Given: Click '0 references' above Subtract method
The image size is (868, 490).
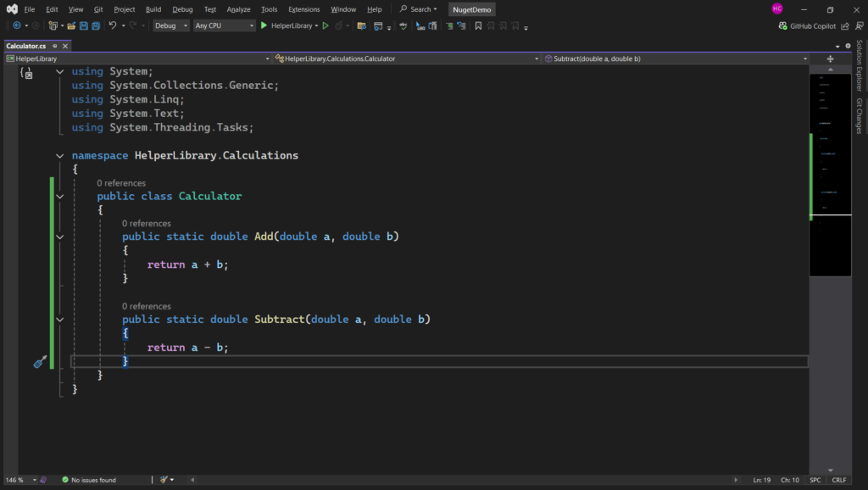Looking at the screenshot, I should point(146,306).
